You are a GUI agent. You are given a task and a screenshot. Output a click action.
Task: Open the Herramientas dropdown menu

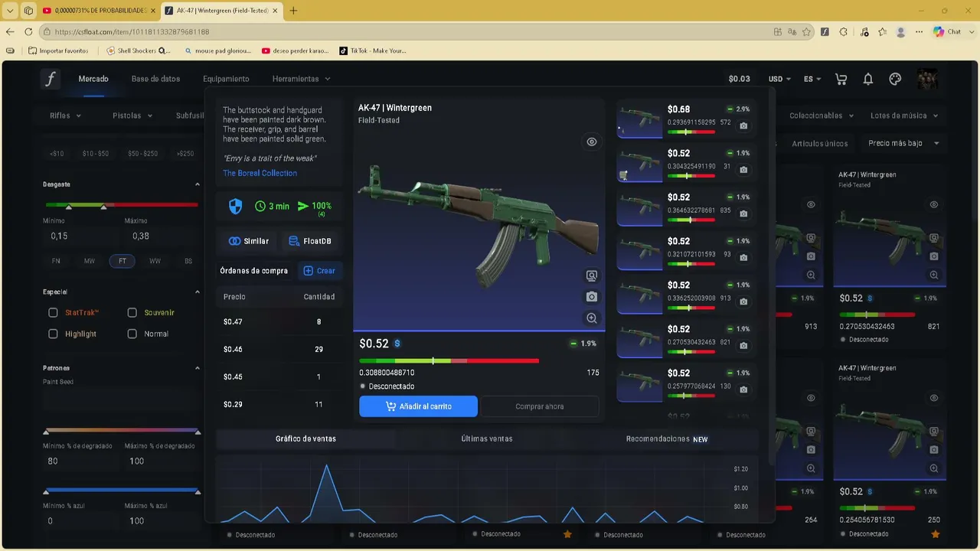(x=301, y=79)
